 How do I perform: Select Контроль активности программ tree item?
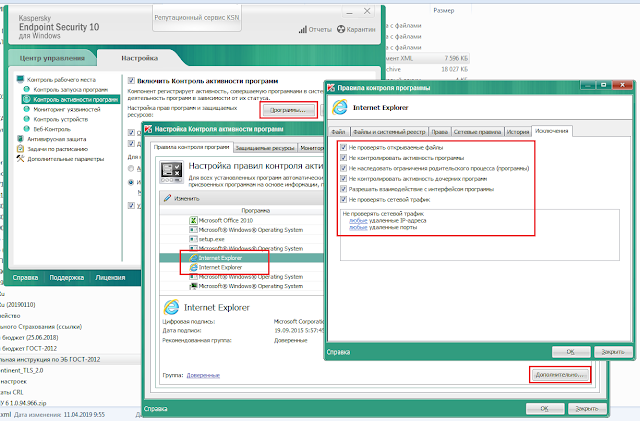pos(71,99)
